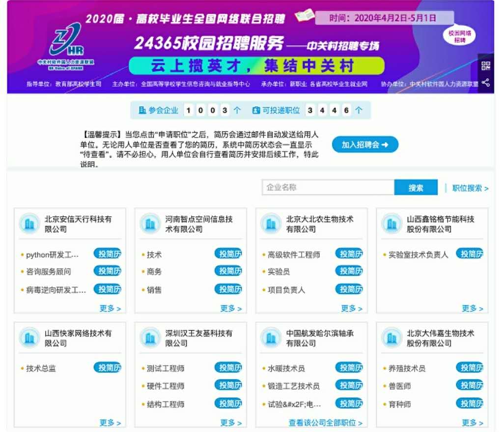Click the 锻造工艺技术员 job title
The width and height of the screenshot is (504, 432).
[x=294, y=386]
